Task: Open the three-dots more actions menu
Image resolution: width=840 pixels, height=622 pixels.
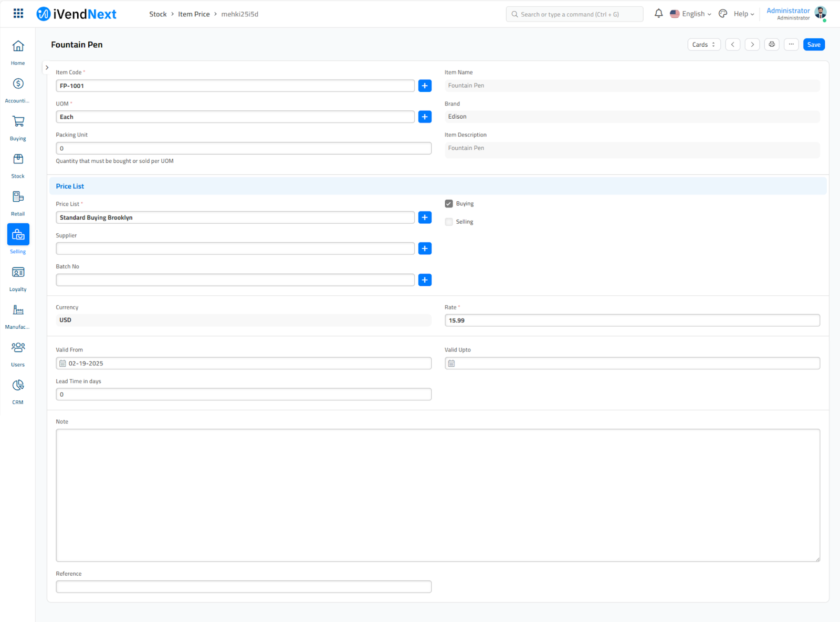Action: [x=791, y=45]
